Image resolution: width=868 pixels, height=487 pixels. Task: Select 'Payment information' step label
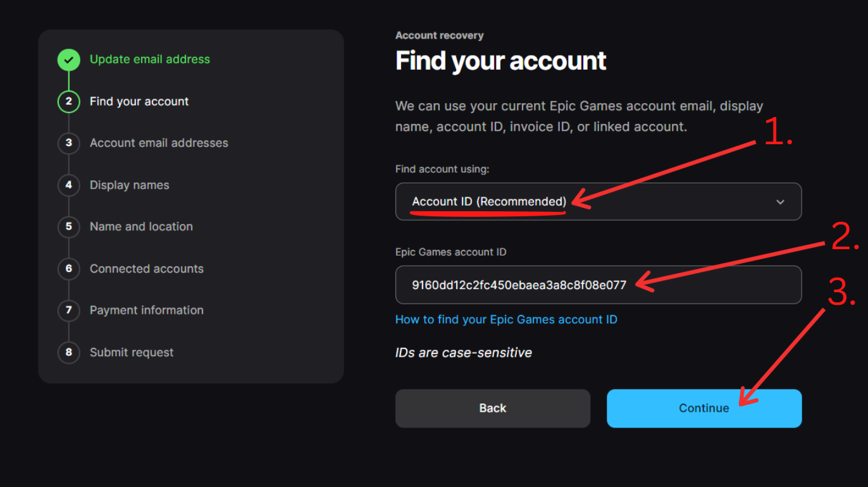coord(146,311)
